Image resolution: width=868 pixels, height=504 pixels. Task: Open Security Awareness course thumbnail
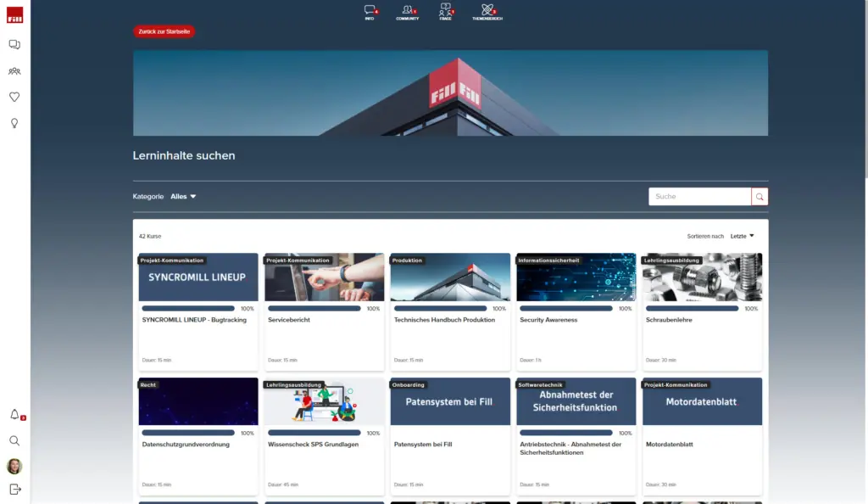click(x=576, y=277)
